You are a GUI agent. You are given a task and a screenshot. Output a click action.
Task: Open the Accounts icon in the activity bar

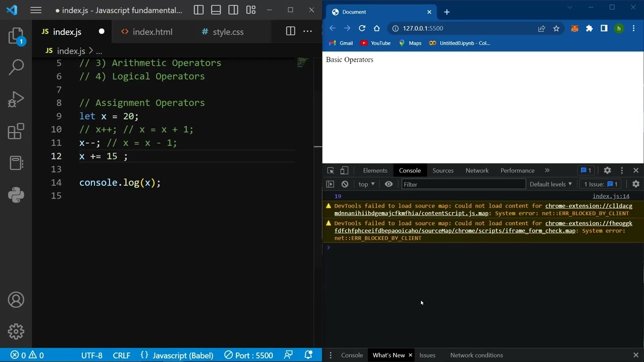click(x=16, y=300)
